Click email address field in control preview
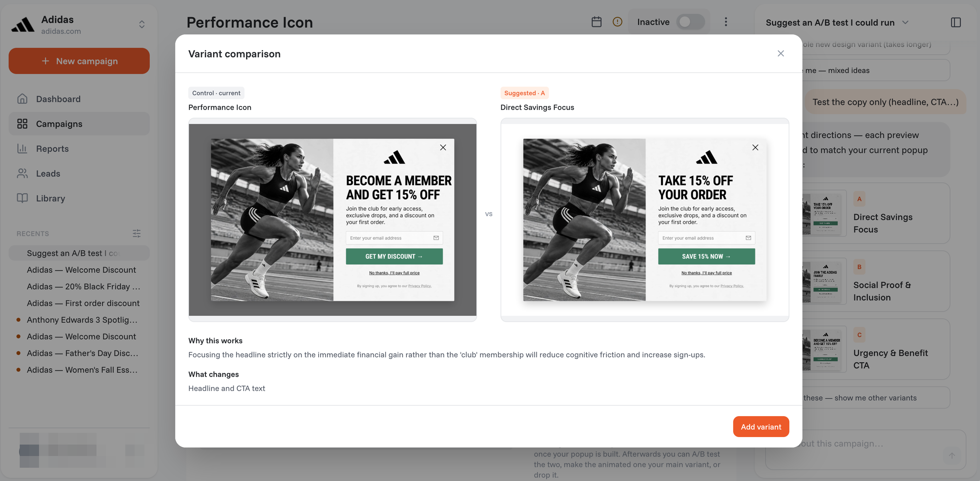Viewport: 980px width, 481px height. 394,238
